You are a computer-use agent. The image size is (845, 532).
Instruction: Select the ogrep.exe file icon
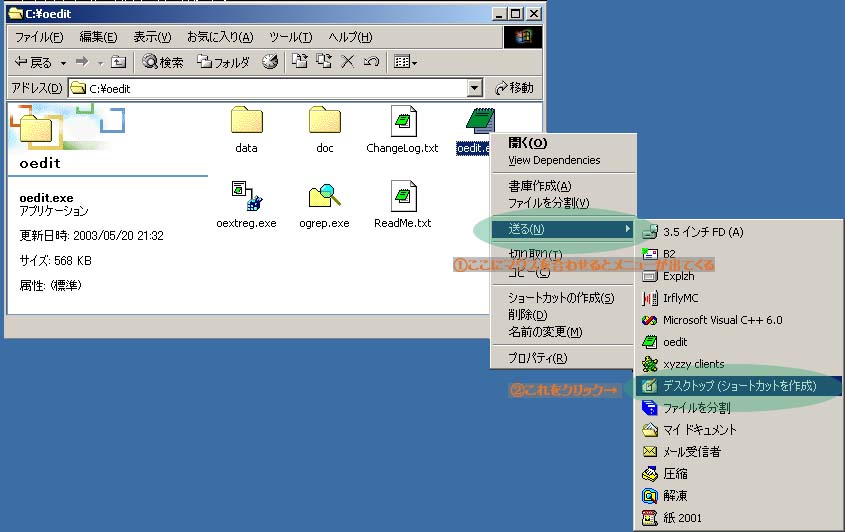pyautogui.click(x=324, y=195)
